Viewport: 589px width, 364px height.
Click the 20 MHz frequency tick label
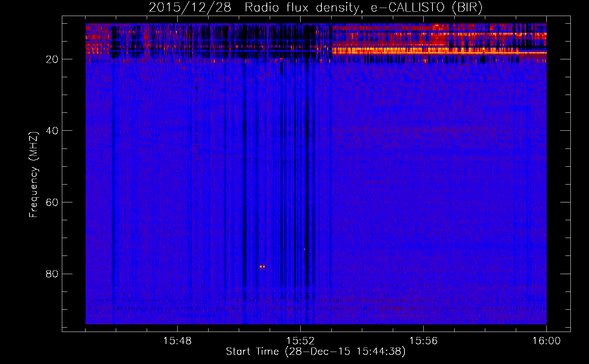tap(52, 59)
